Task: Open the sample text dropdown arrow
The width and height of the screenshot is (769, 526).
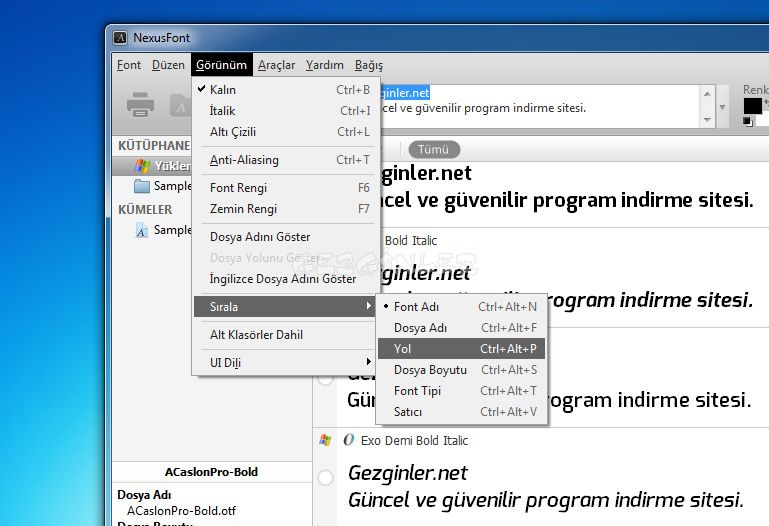Action: pos(722,107)
